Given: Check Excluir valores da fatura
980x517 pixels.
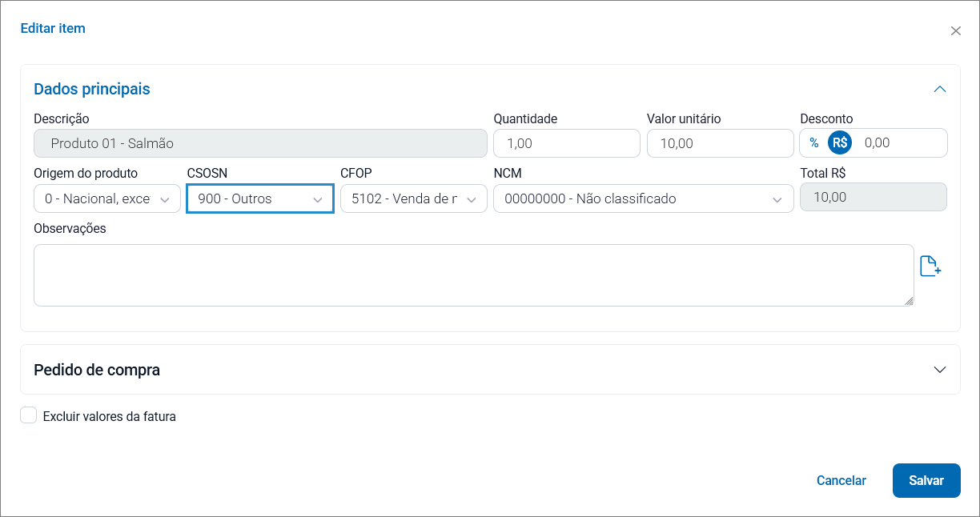Looking at the screenshot, I should tap(29, 415).
